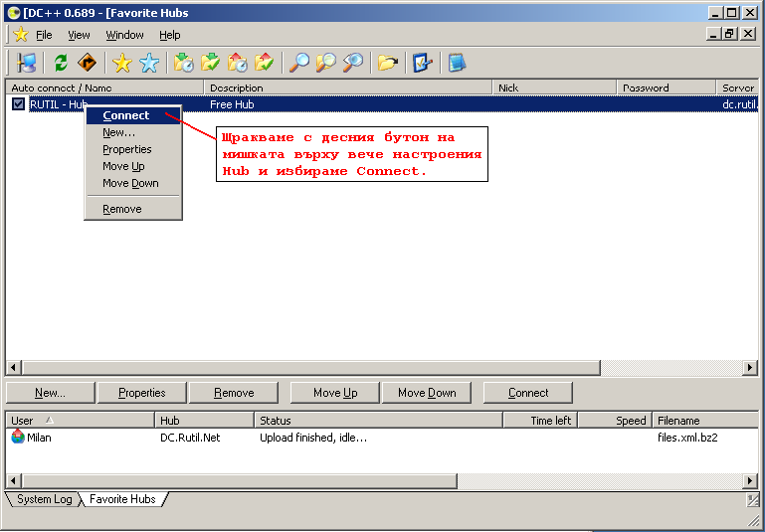The height and width of the screenshot is (532, 765).
Task: Click the transfer list scrollbar right arrow
Action: tap(750, 481)
